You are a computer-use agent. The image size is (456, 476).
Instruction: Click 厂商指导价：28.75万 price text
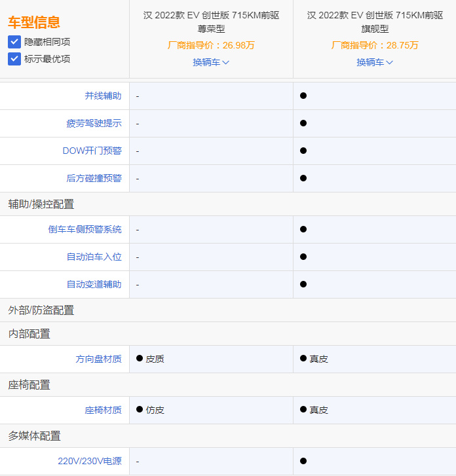pos(375,45)
